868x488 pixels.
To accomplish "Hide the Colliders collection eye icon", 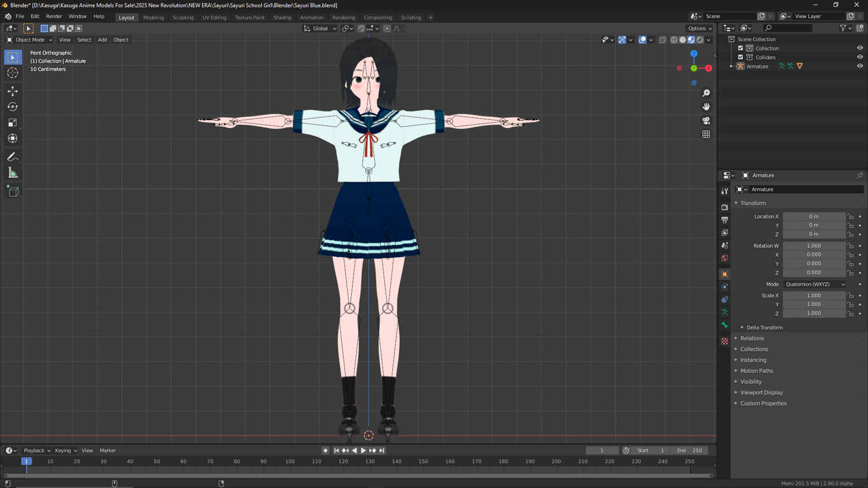I will 860,57.
